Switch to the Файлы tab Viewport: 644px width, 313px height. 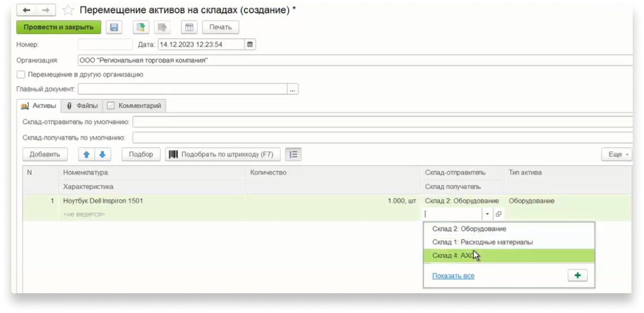(82, 106)
